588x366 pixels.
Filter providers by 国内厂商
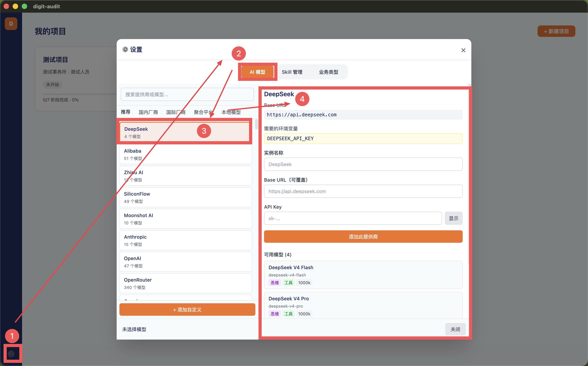tap(148, 112)
